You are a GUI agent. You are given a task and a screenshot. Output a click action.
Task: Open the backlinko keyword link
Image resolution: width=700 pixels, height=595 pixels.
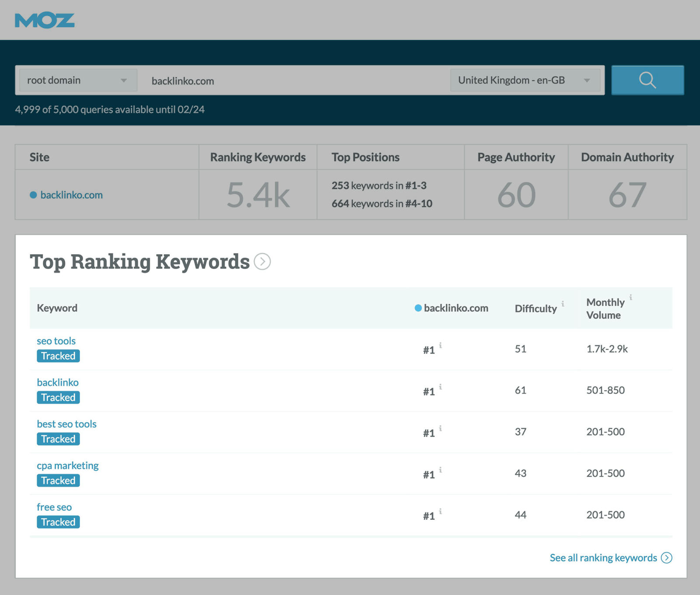(58, 382)
